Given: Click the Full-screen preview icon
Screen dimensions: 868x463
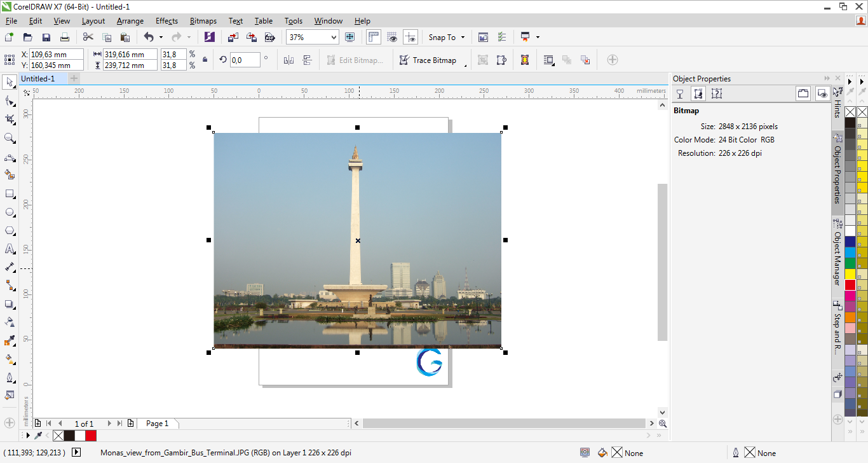Looking at the screenshot, I should coord(349,37).
